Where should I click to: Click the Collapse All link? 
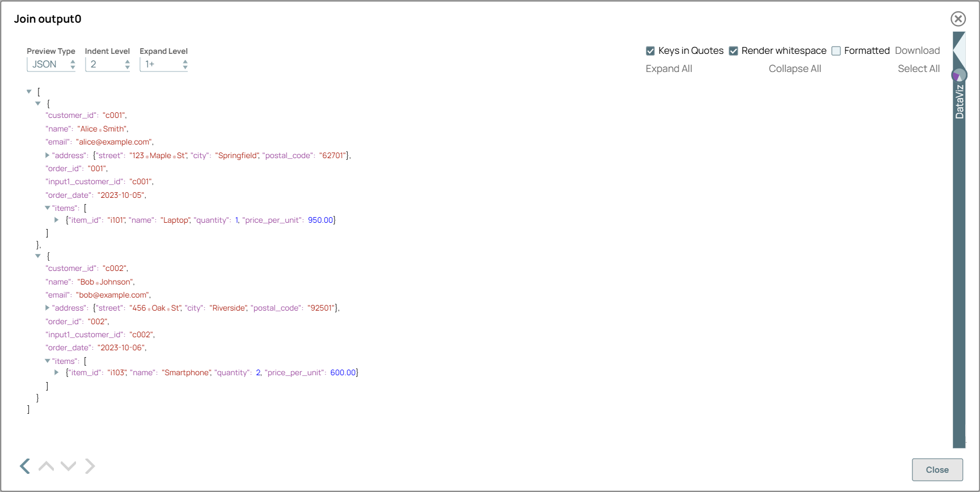tap(795, 69)
